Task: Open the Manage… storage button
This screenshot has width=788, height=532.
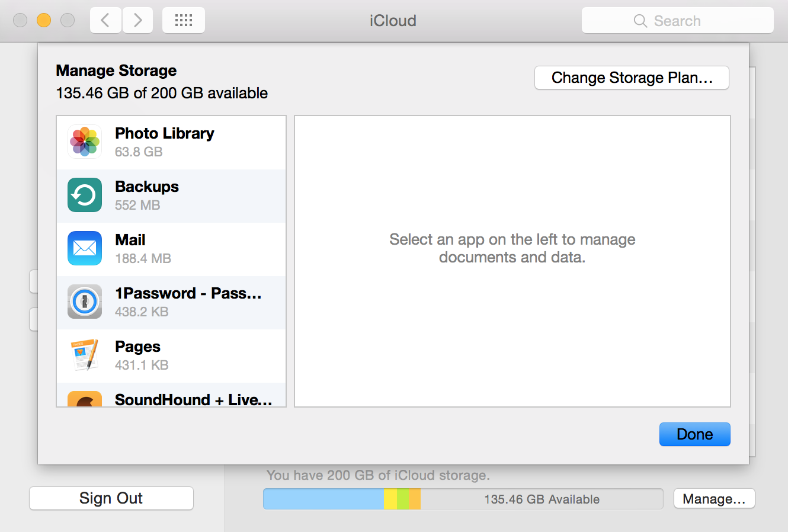Action: 714,499
